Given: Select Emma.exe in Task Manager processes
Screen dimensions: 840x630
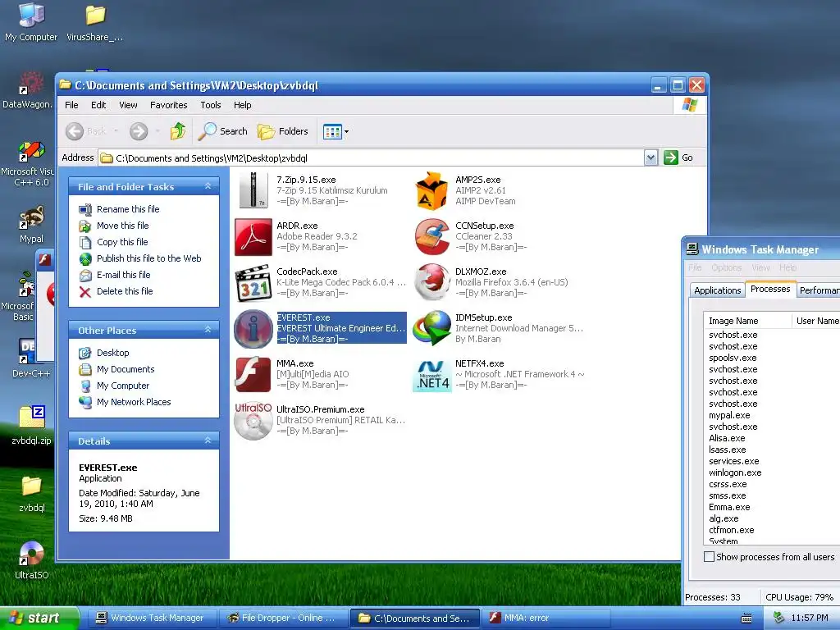Looking at the screenshot, I should [729, 507].
